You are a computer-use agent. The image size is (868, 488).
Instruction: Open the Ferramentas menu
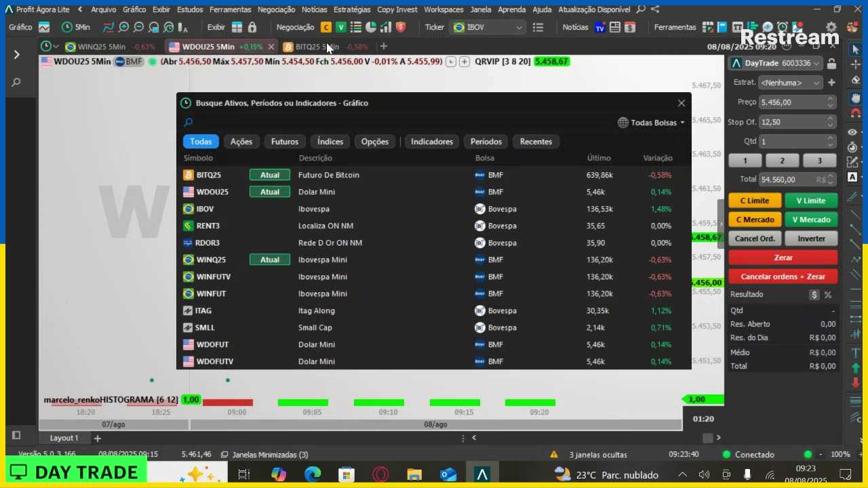(231, 9)
